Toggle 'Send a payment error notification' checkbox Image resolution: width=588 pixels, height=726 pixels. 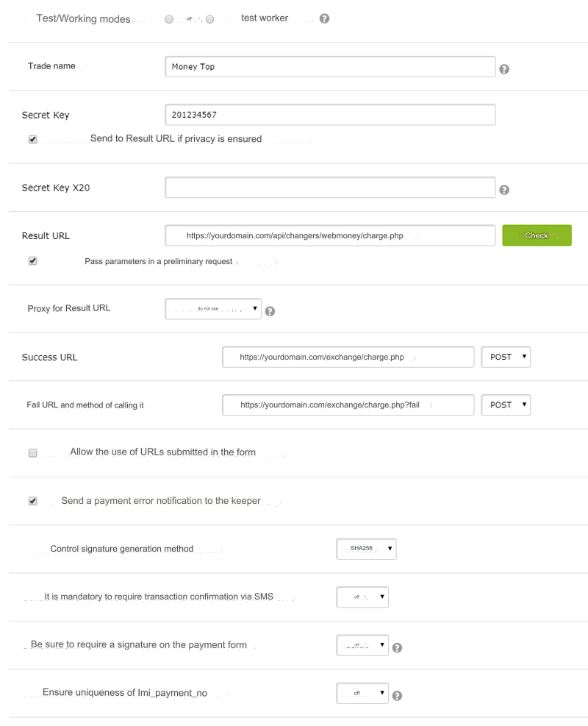[x=32, y=502]
